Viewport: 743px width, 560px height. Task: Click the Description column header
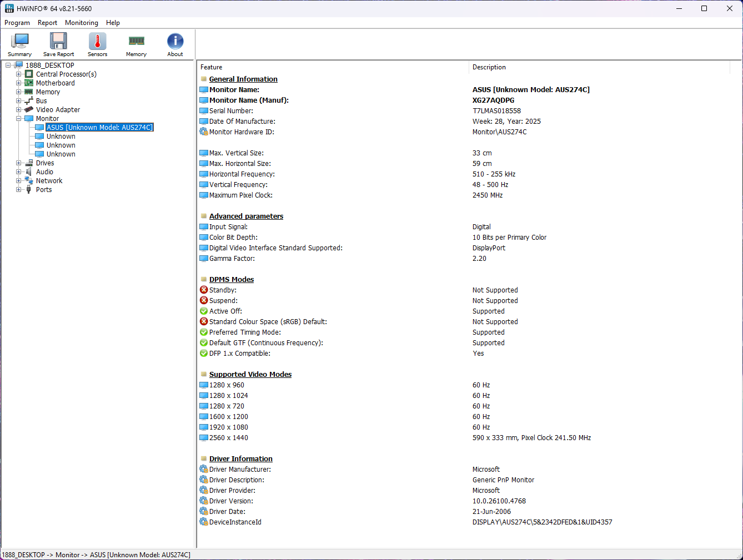pos(599,67)
